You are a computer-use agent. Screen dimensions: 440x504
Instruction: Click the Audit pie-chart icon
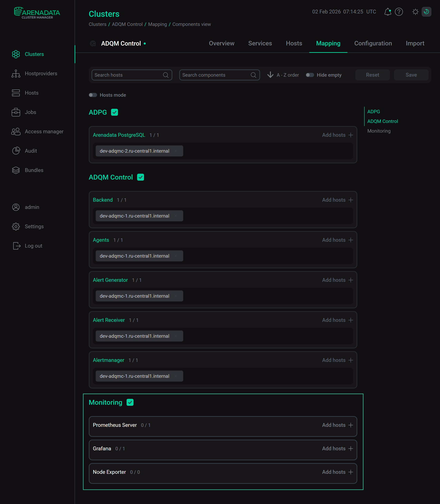[16, 151]
